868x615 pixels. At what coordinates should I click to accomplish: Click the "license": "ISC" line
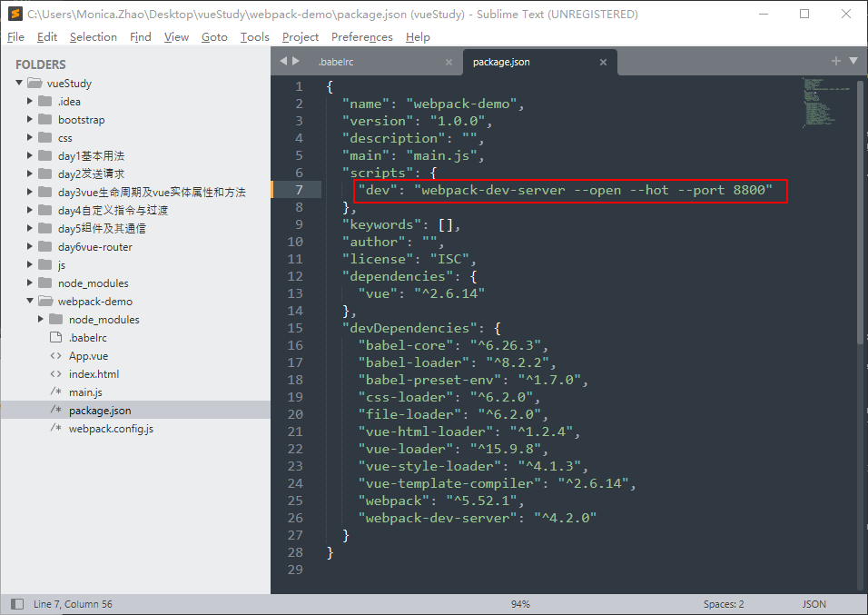(x=409, y=259)
